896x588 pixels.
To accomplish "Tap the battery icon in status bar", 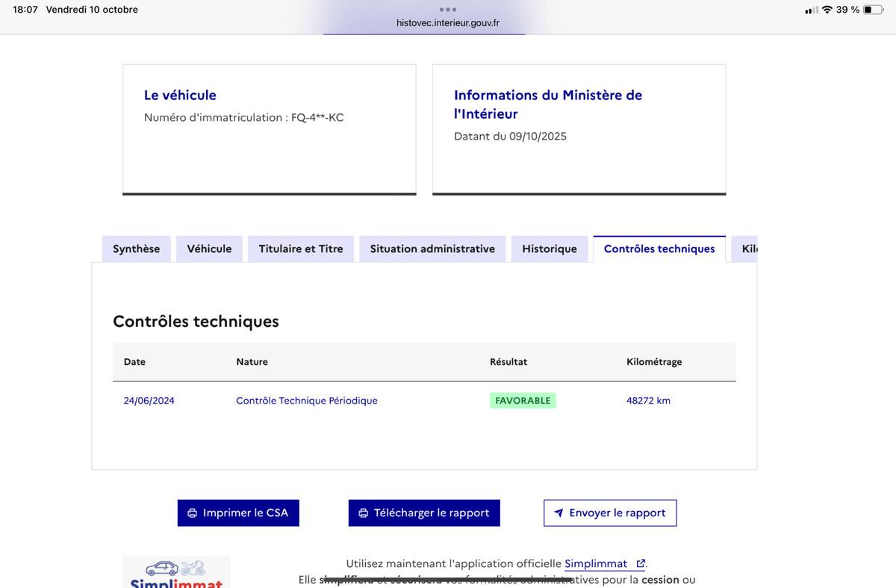I will (872, 10).
